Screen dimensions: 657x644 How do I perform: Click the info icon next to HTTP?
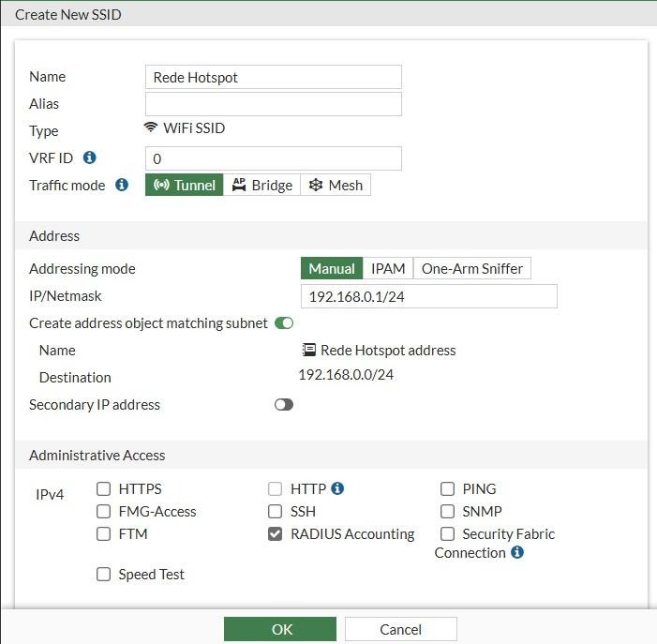pos(337,488)
